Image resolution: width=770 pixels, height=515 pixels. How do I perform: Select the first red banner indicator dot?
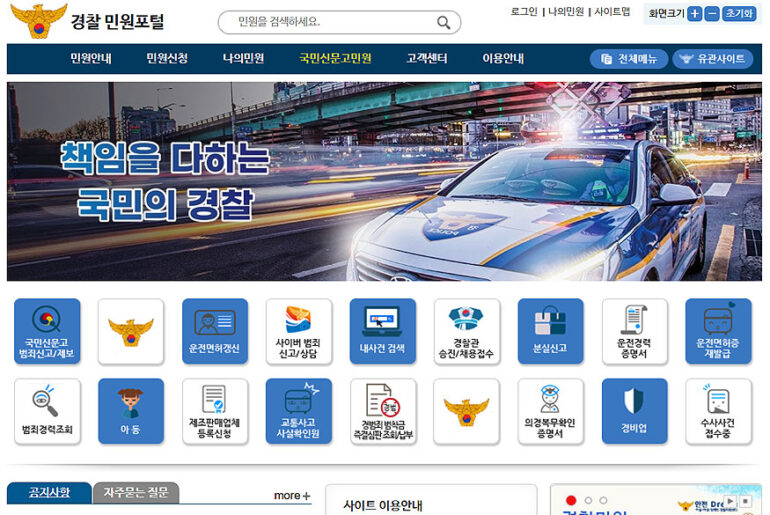coord(571,500)
